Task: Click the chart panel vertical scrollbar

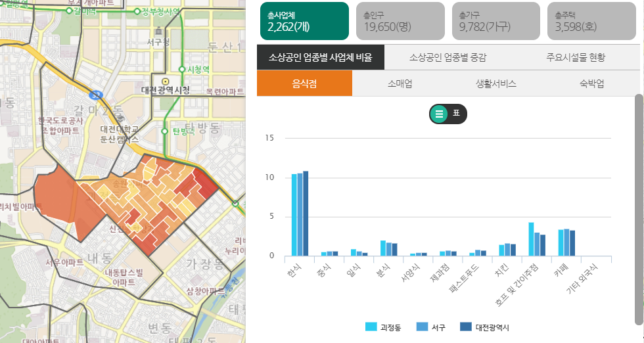Action: (639, 210)
